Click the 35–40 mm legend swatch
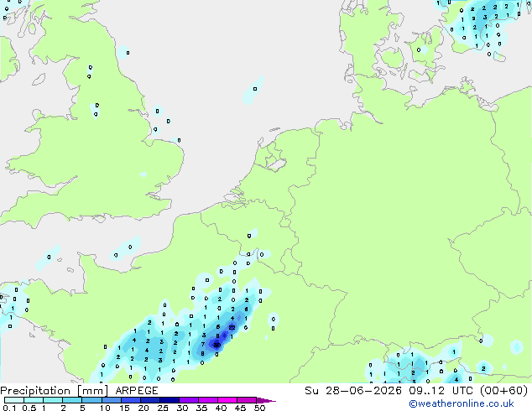Image resolution: width=532 pixels, height=411 pixels. point(208,400)
